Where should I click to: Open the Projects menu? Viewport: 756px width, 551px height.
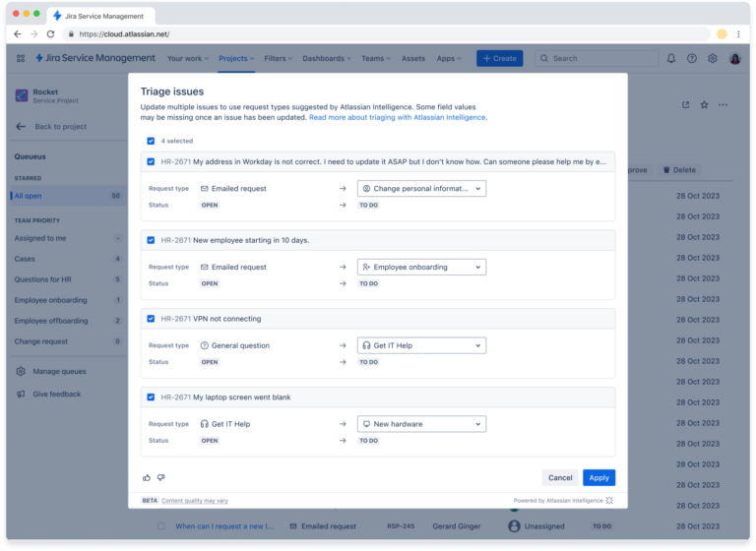[236, 58]
